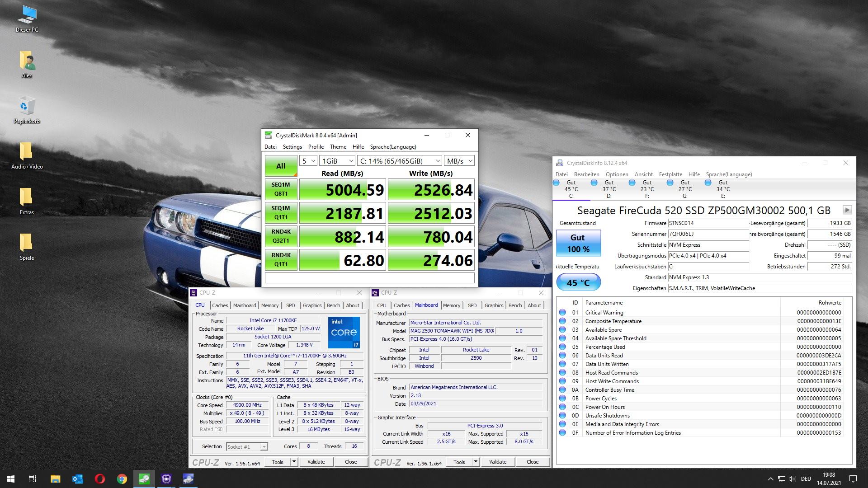Open test count dropdown showing 5
The image size is (868, 488).
[x=308, y=161]
